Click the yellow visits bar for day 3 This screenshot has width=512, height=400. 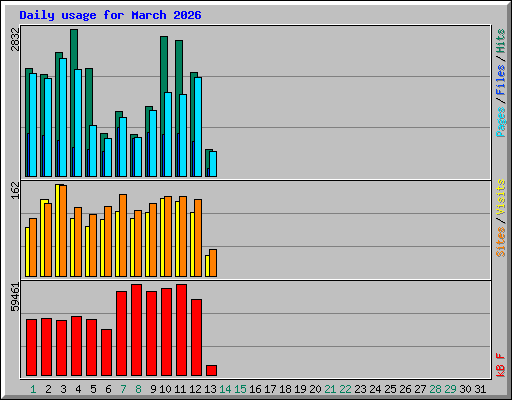pos(57,230)
